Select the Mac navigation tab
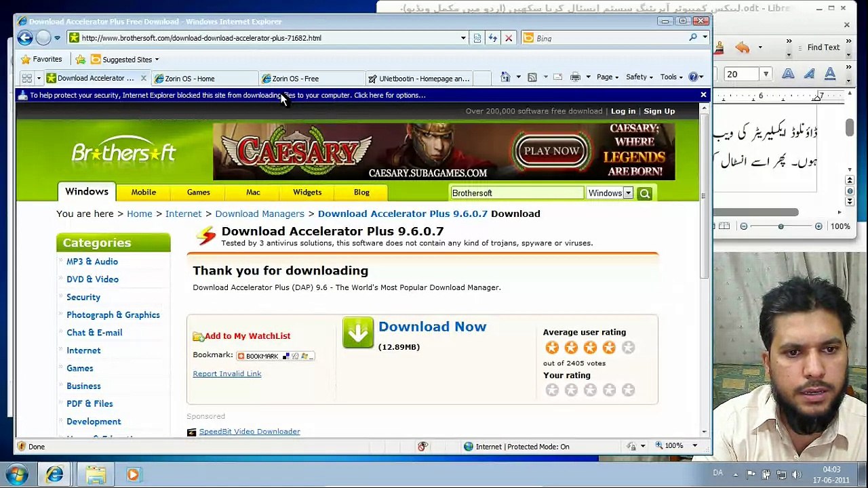Screen dimensions: 868x488 pyautogui.click(x=253, y=192)
